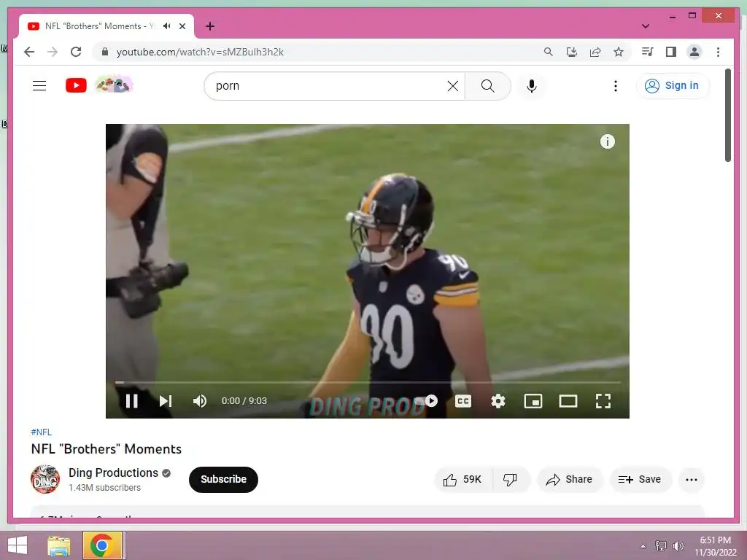Go back in browser

tap(29, 52)
